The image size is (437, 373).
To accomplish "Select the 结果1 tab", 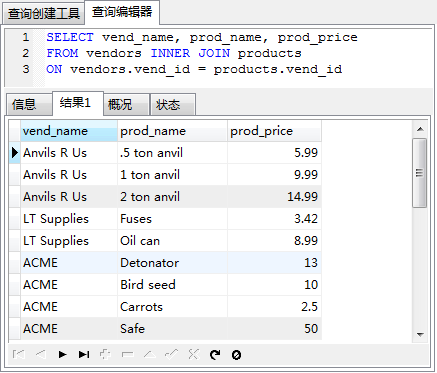I will click(78, 103).
